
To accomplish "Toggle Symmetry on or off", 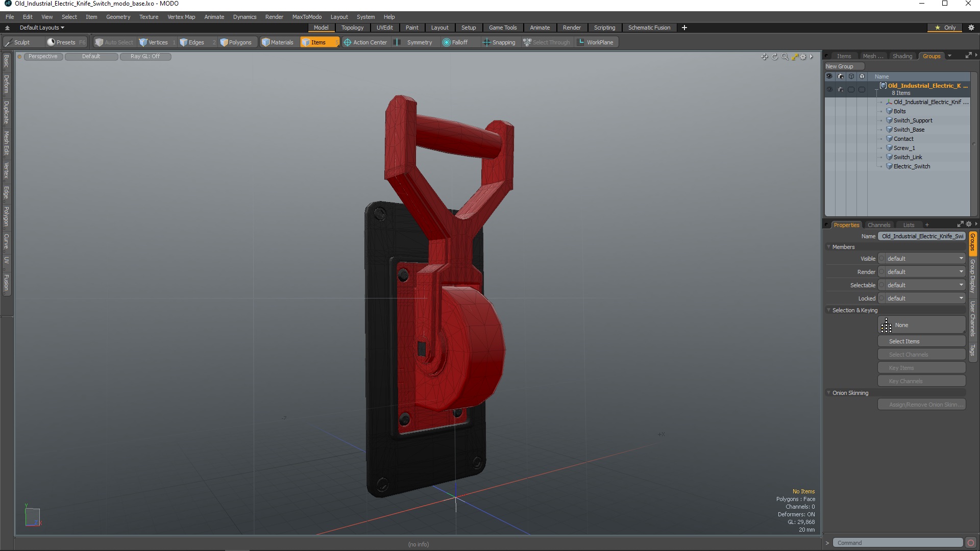I will click(414, 42).
